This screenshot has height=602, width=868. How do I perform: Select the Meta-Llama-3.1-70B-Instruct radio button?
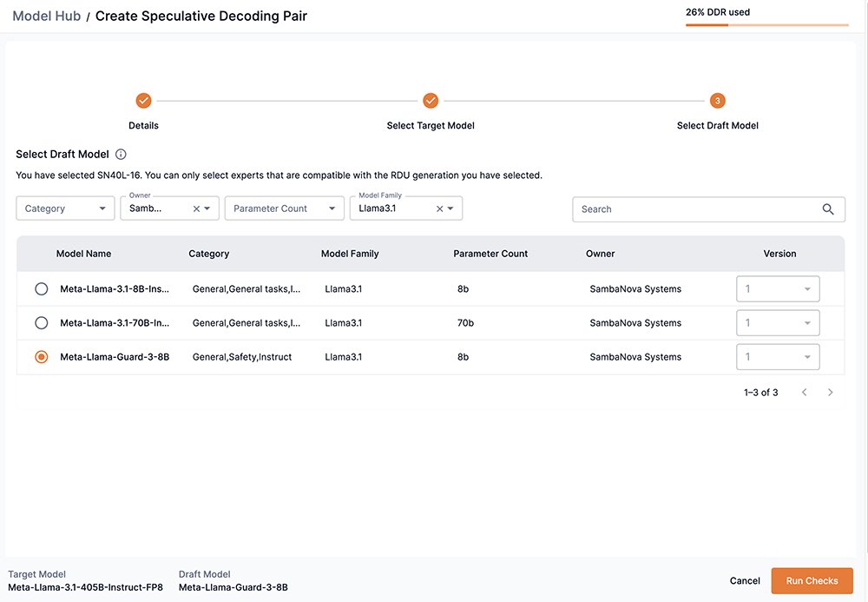pyautogui.click(x=42, y=323)
